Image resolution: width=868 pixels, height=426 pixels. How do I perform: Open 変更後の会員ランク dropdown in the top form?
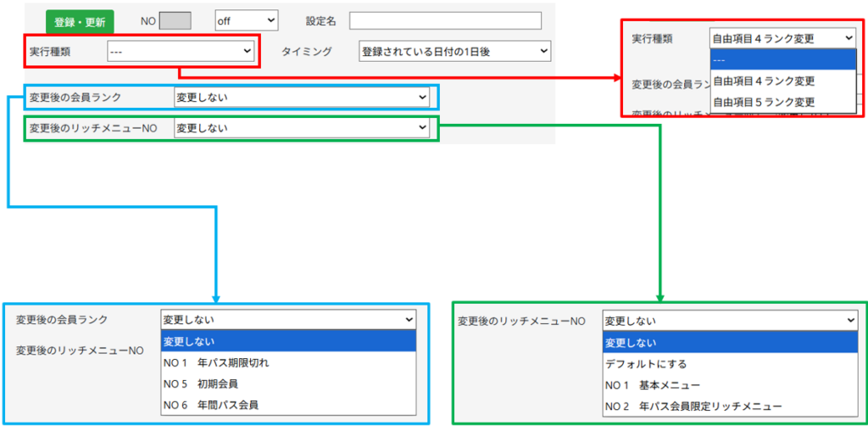click(x=302, y=97)
